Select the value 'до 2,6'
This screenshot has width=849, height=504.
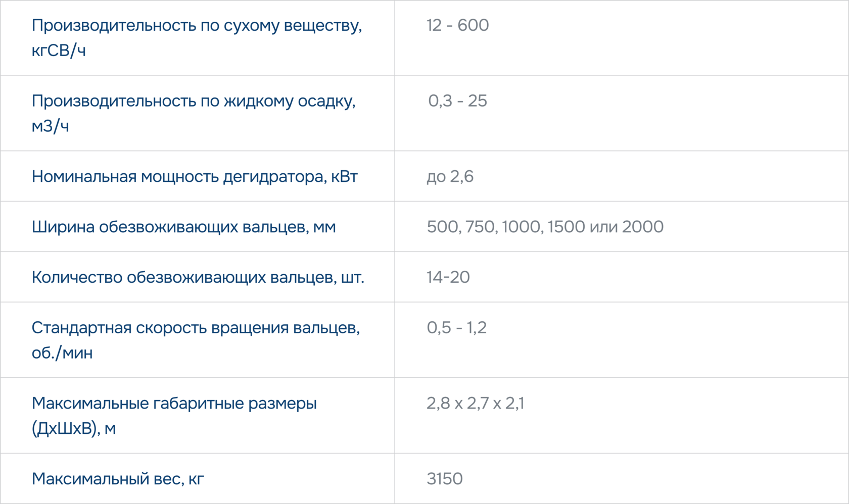[450, 176]
